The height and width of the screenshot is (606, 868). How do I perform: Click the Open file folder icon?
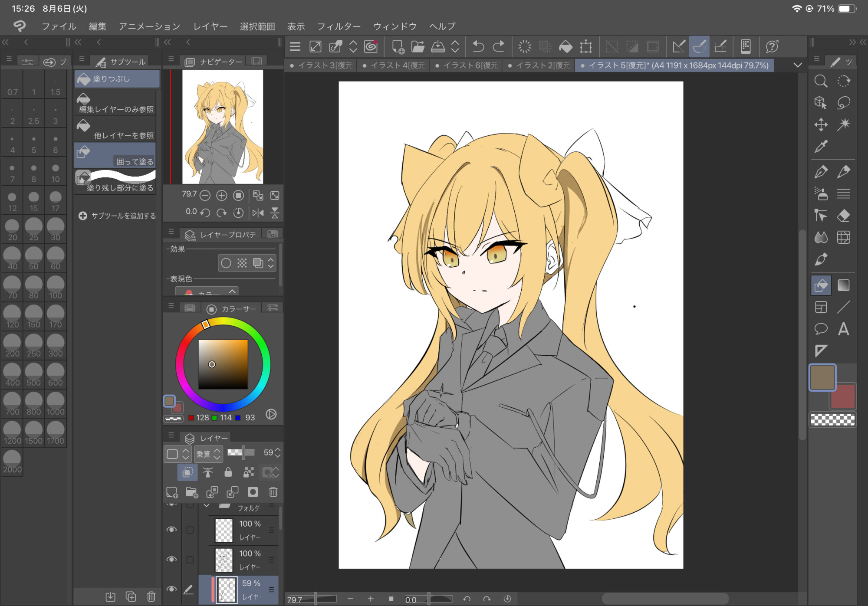418,46
